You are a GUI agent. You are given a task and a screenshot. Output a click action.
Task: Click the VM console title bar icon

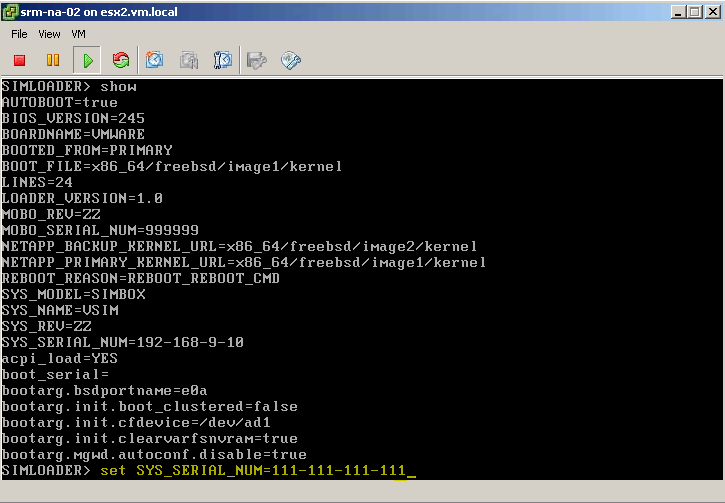[10, 12]
